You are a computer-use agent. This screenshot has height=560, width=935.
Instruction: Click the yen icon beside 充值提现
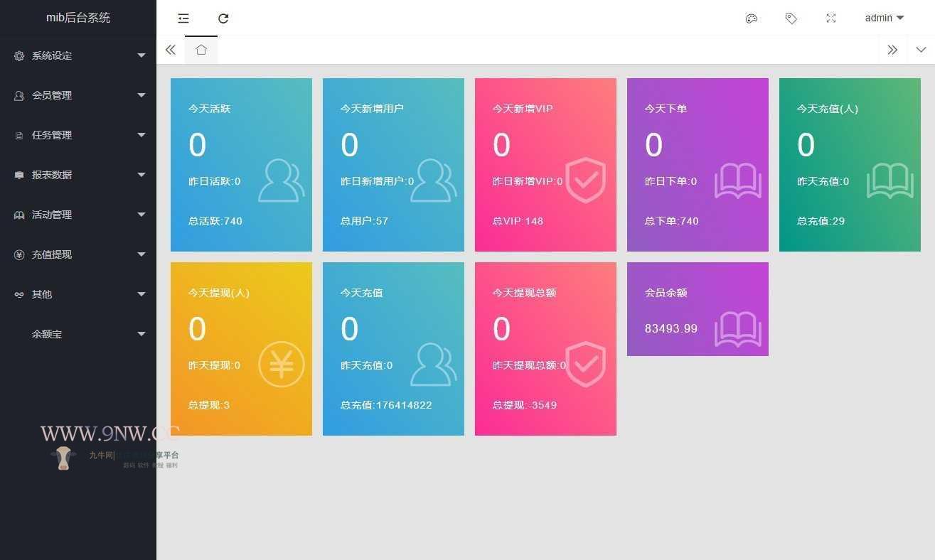tap(19, 254)
